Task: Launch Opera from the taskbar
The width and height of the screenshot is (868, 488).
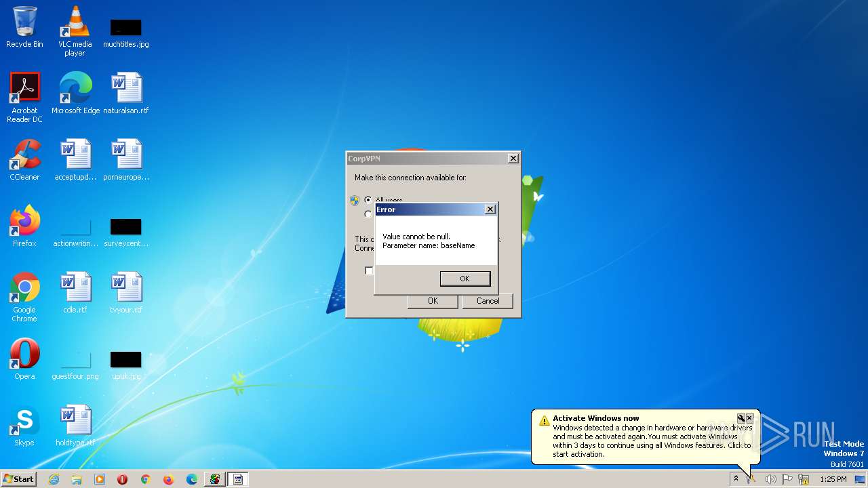Action: click(123, 479)
